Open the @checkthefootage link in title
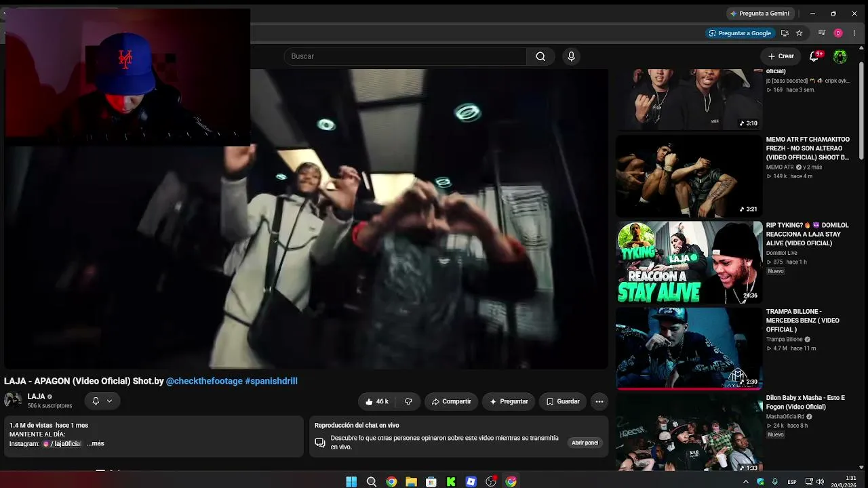868x488 pixels. (x=204, y=382)
